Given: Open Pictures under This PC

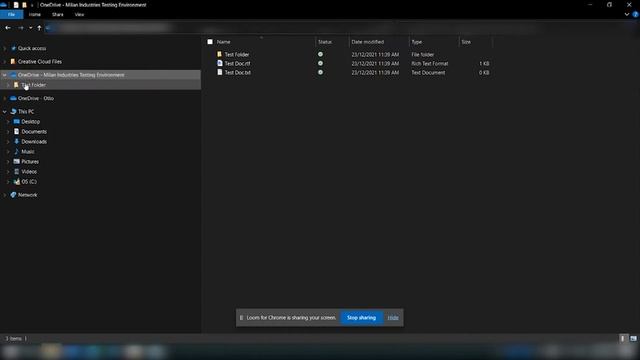Looking at the screenshot, I should pos(30,162).
